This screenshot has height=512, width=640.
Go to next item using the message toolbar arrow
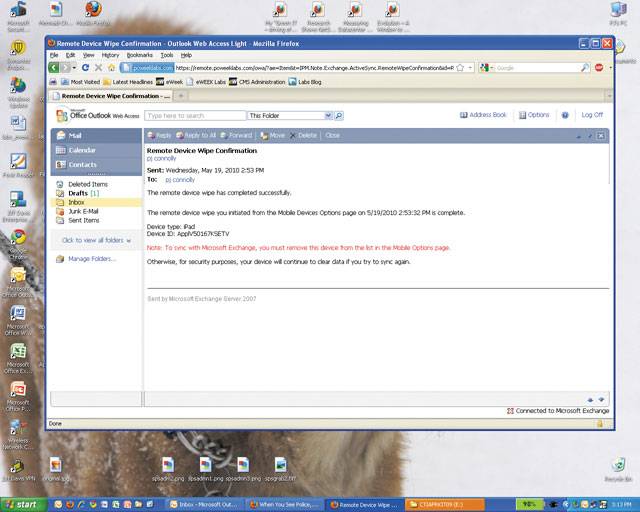tap(589, 136)
